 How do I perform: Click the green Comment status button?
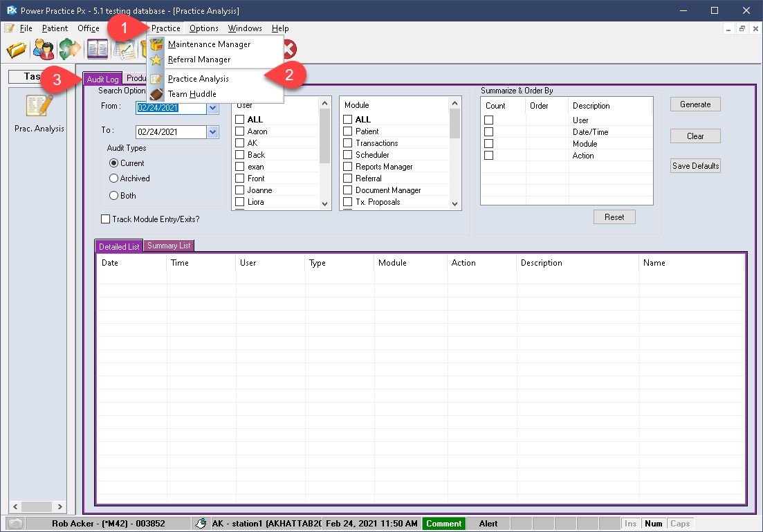[x=444, y=524]
